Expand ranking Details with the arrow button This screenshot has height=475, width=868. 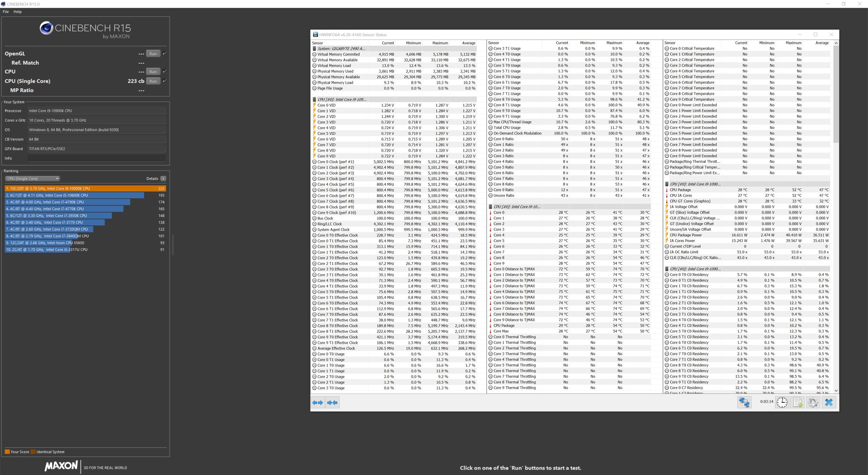[163, 179]
